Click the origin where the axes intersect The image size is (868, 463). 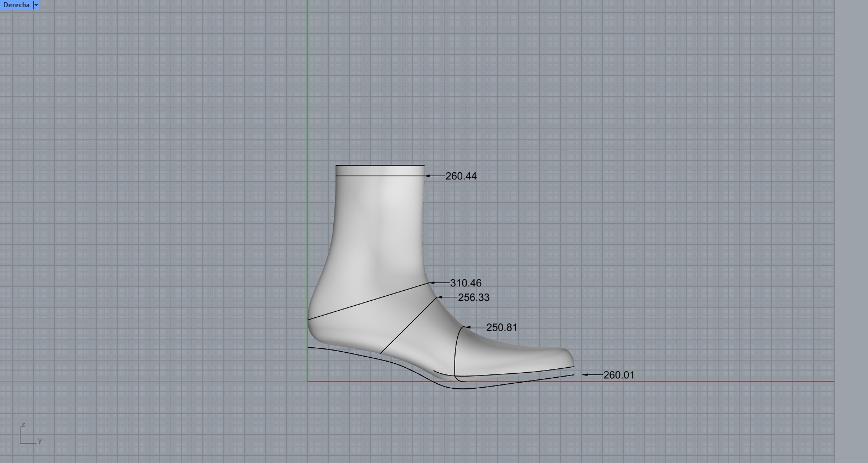pyautogui.click(x=308, y=382)
